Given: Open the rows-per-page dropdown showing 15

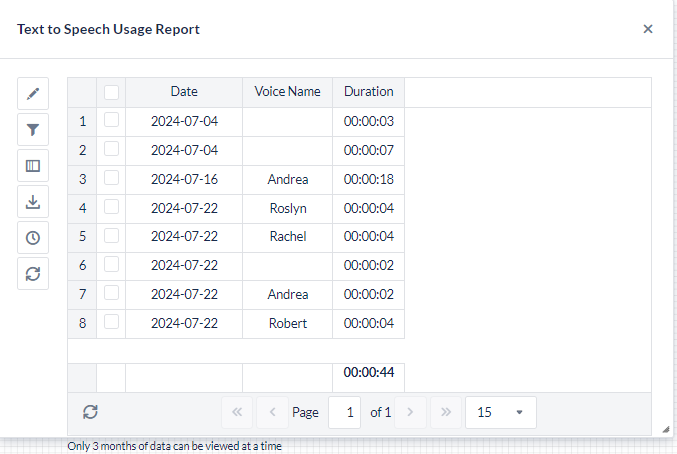Looking at the screenshot, I should 500,412.
